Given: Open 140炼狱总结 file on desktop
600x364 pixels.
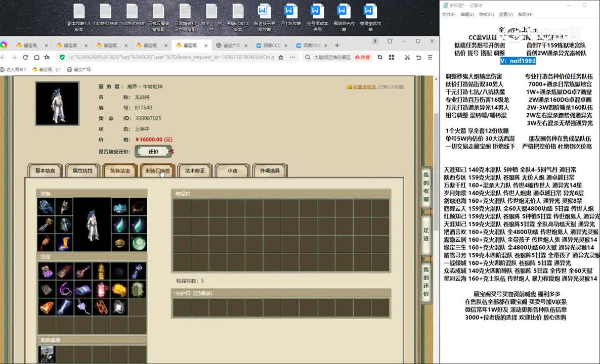Looking at the screenshot, I should 105,15.
